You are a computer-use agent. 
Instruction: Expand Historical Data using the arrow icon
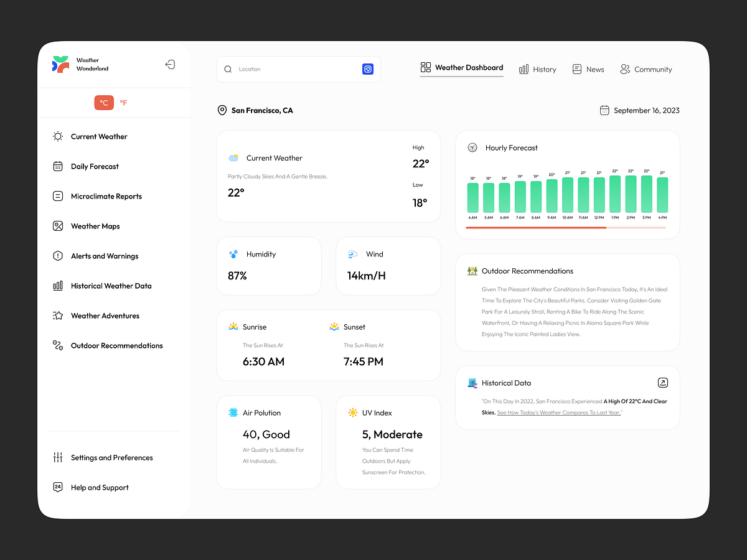[x=663, y=383]
